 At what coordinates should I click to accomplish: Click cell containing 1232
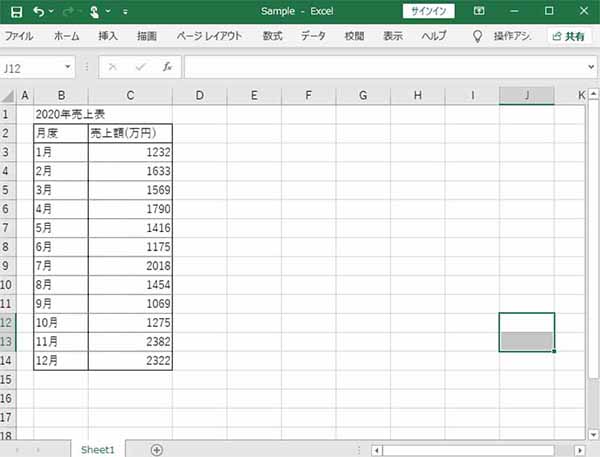[x=130, y=152]
